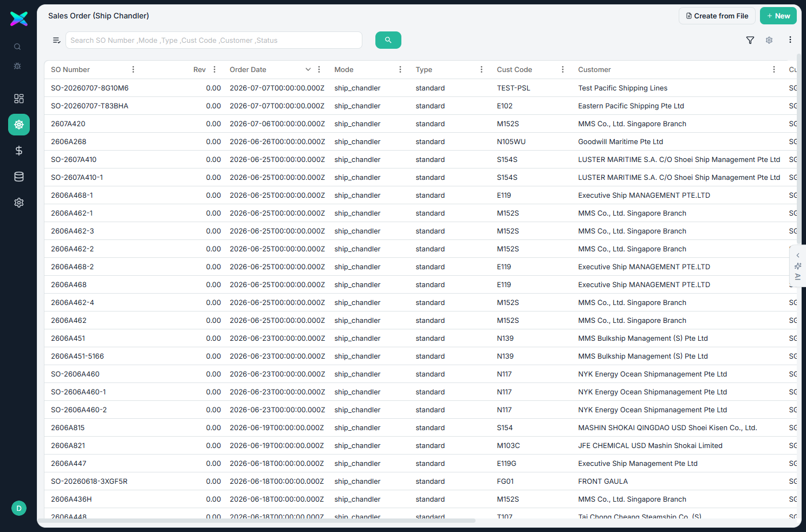Click customer Eastern Pacific Shipping Pte Ltd
The width and height of the screenshot is (806, 532).
tap(631, 106)
